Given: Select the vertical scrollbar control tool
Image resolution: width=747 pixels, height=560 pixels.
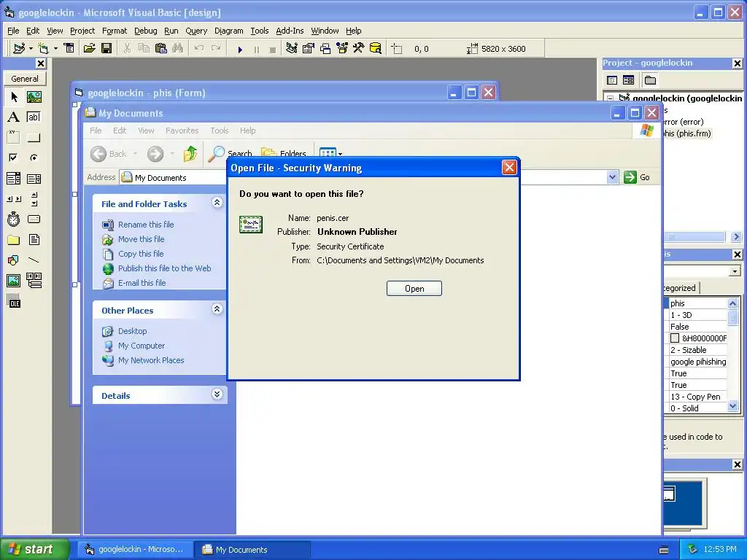Looking at the screenshot, I should 34,199.
